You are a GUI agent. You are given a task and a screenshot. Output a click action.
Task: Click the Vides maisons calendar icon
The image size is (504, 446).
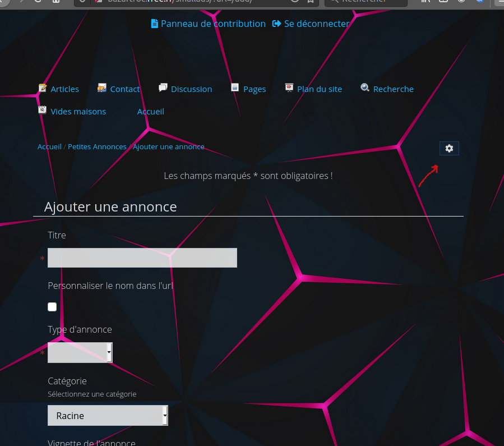43,111
